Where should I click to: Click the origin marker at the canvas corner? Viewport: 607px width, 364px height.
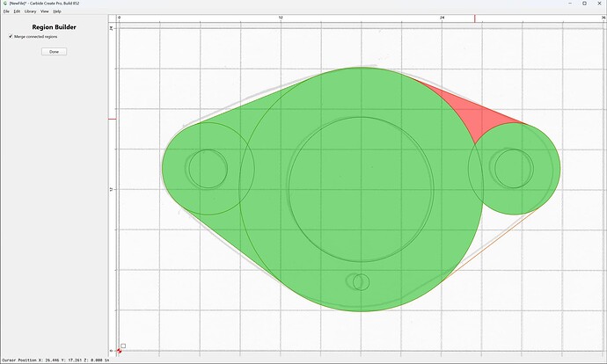120,351
